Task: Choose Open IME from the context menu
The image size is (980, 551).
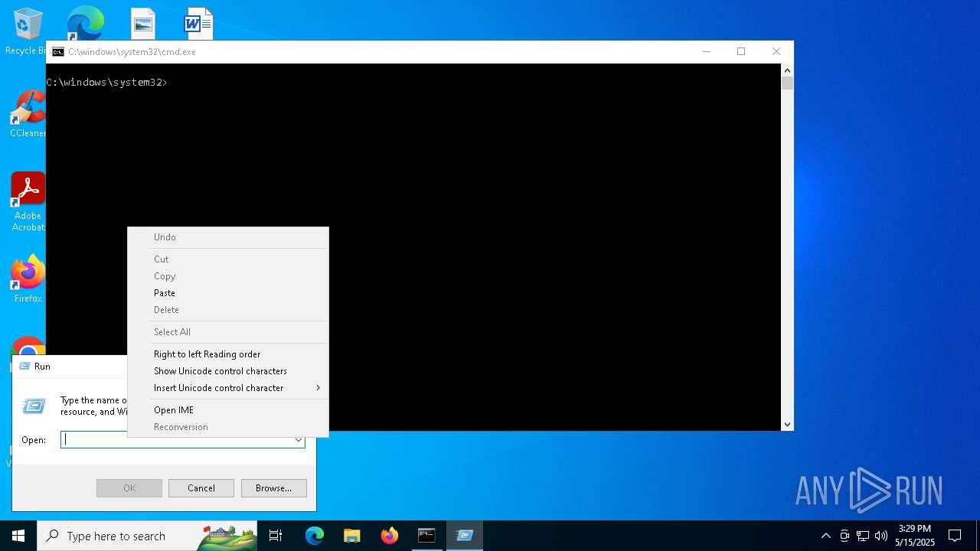Action: 228,410
